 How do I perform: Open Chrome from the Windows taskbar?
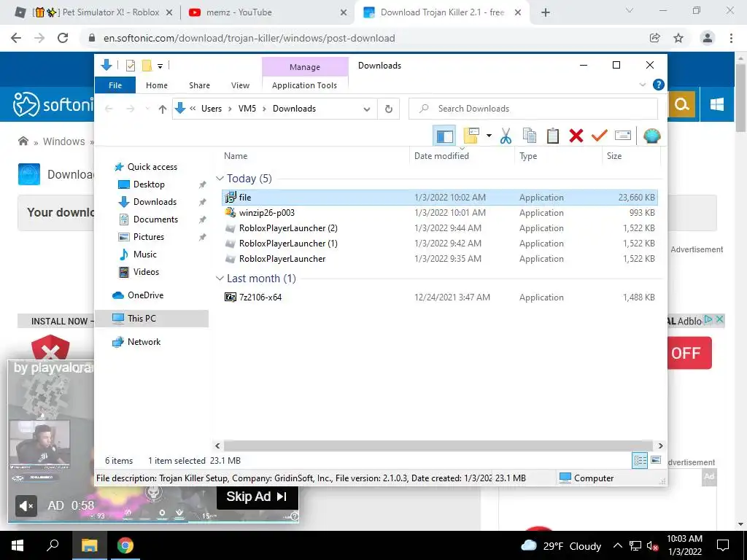125,545
